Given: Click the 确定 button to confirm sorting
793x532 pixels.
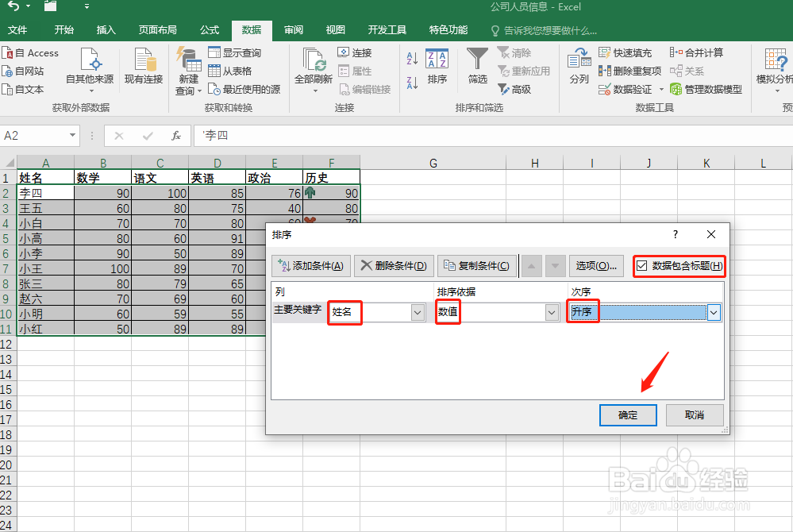Looking at the screenshot, I should [x=628, y=415].
